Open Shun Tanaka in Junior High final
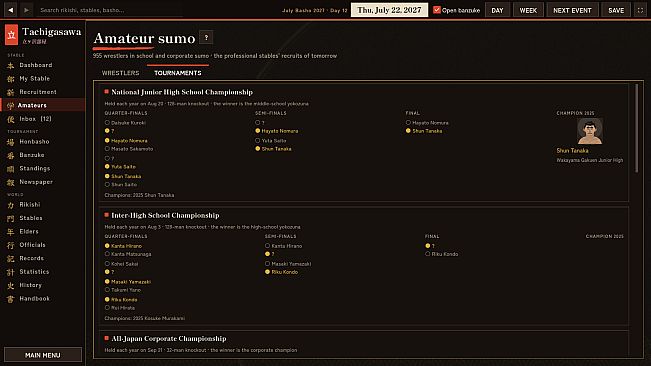Screen dimensions: 651x366 (x=427, y=131)
